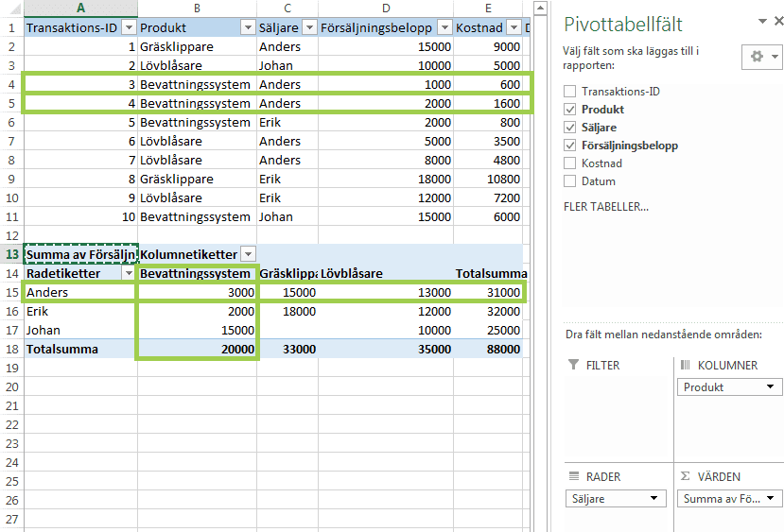This screenshot has height=532, width=784.
Task: Click the Totalsumma row label
Action: pyautogui.click(x=80, y=350)
